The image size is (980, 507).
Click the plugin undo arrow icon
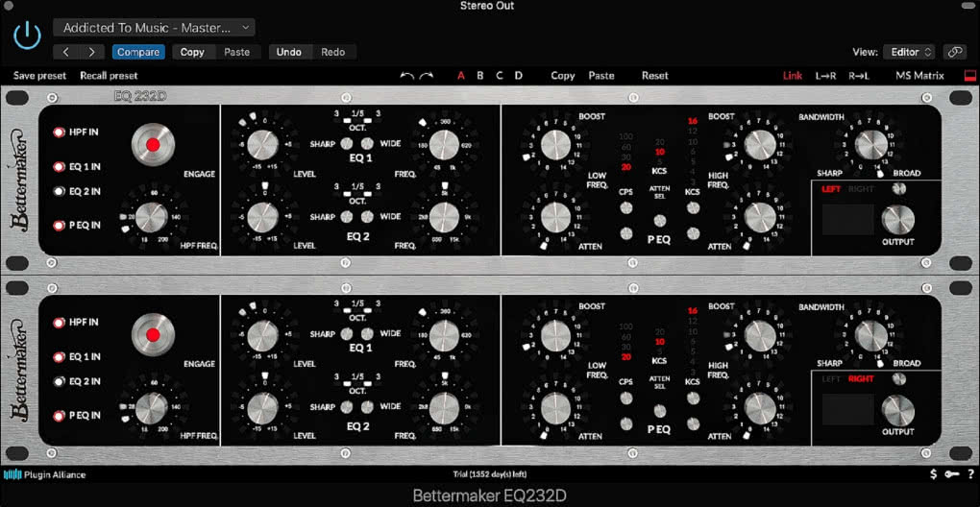[406, 76]
